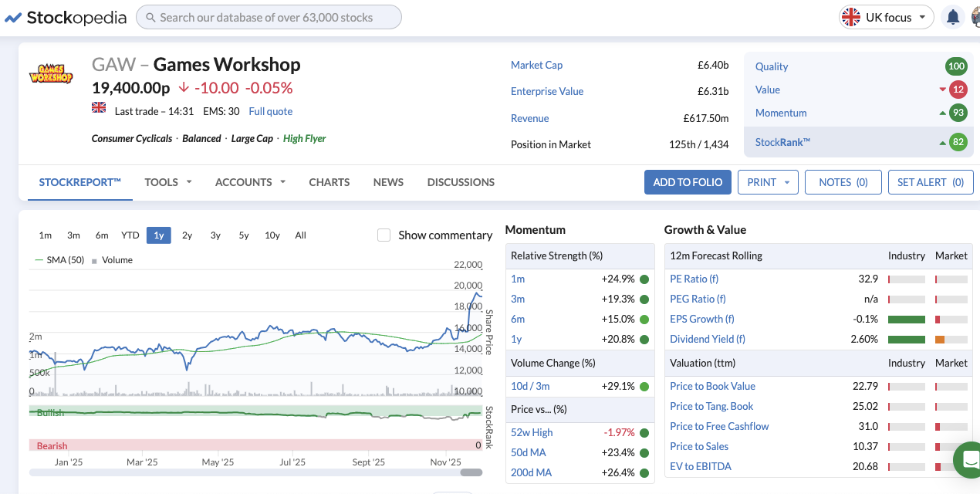Select the 3m chart range
This screenshot has height=494, width=980.
[73, 235]
